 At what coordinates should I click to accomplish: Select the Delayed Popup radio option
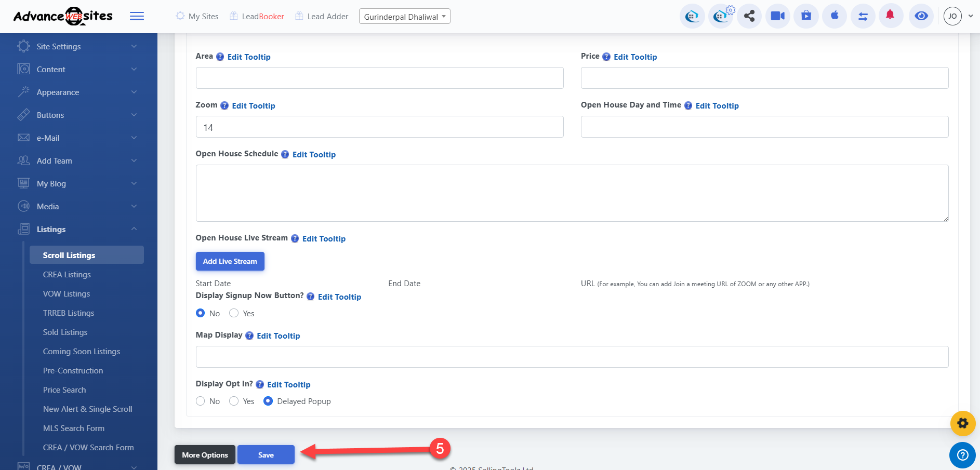(x=268, y=401)
